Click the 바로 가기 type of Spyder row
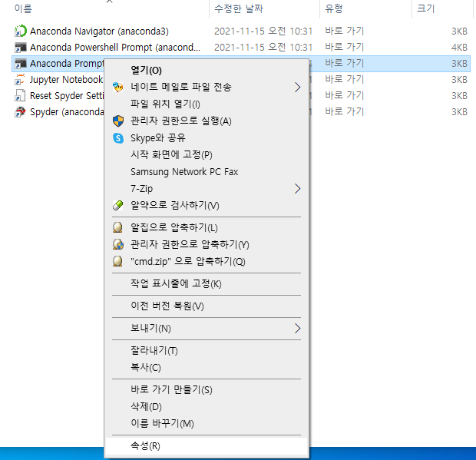Image resolution: width=476 pixels, height=460 pixels. pos(344,111)
